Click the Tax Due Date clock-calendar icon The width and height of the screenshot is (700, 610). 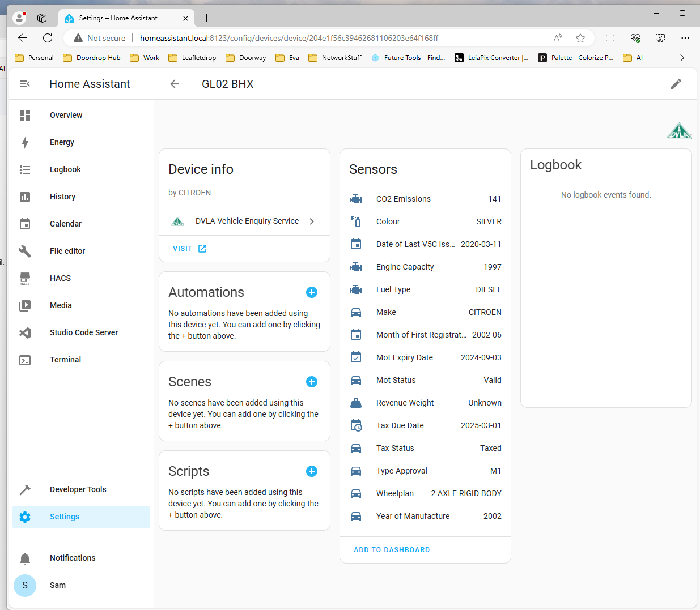pyautogui.click(x=356, y=425)
